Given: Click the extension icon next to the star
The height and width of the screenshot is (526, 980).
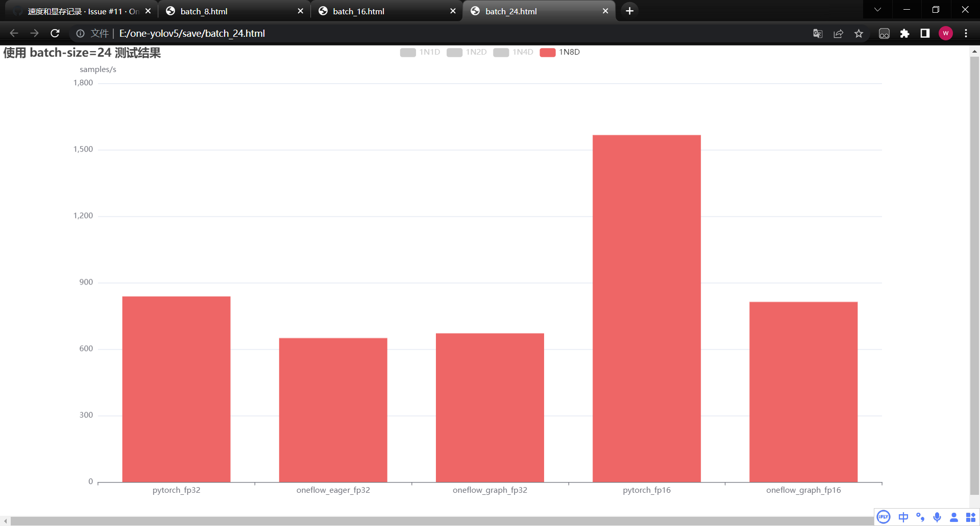Looking at the screenshot, I should click(884, 33).
